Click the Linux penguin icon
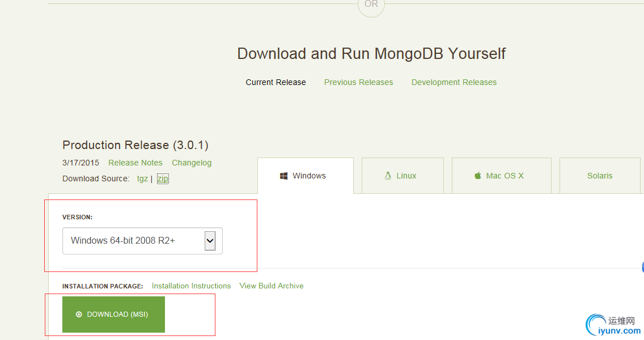Screen dimensions: 644x340 [388, 175]
